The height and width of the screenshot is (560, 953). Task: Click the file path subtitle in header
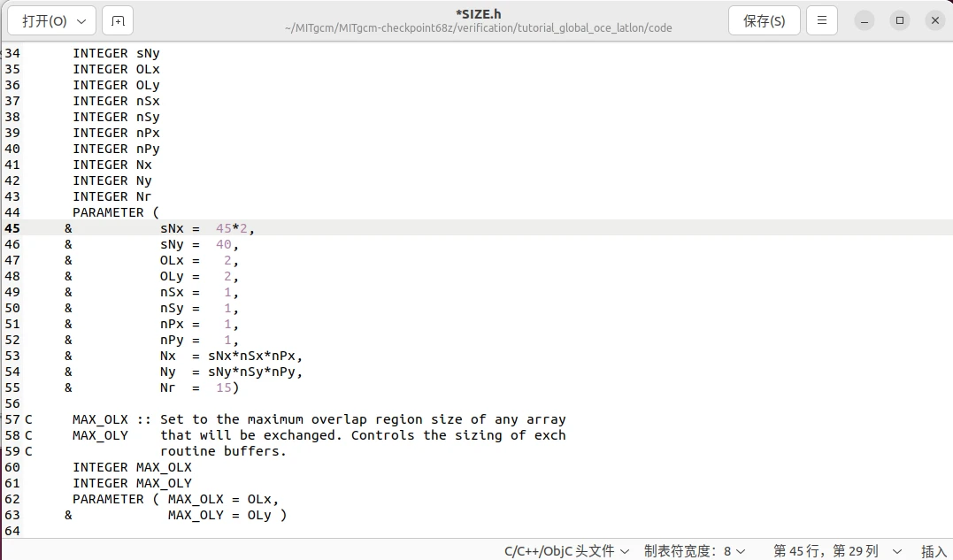pos(478,28)
